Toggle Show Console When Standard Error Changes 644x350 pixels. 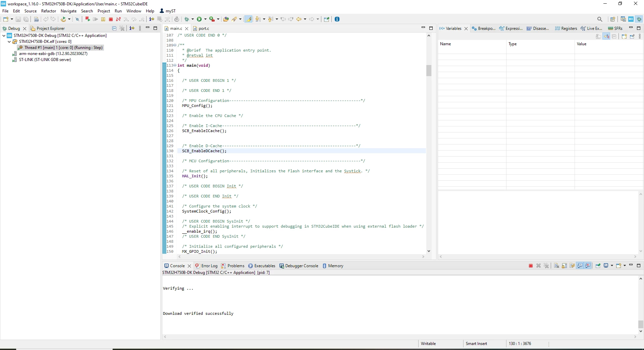point(588,266)
